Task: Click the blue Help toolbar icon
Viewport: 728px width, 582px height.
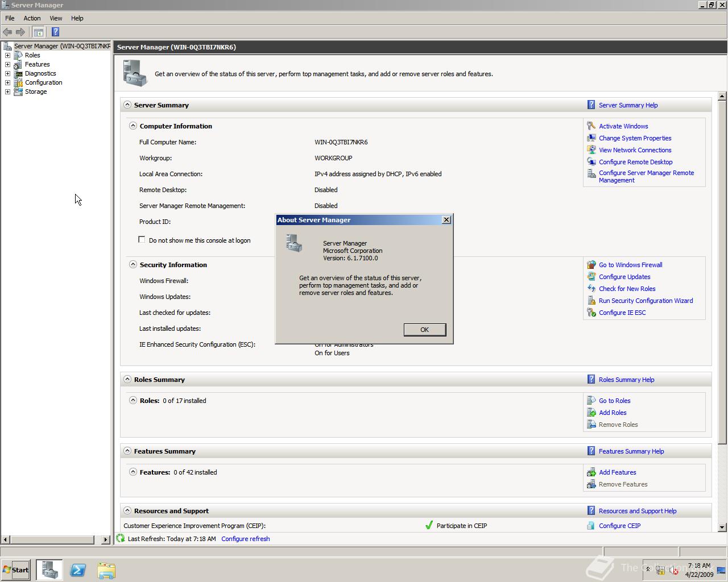Action: tap(55, 32)
